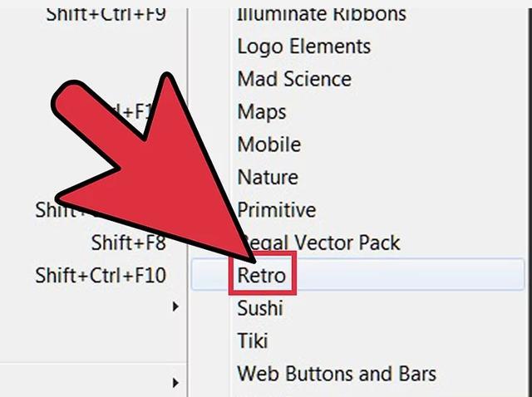Expand the submenu arrow below the Shift+Ctrl+F10 row

(x=175, y=306)
